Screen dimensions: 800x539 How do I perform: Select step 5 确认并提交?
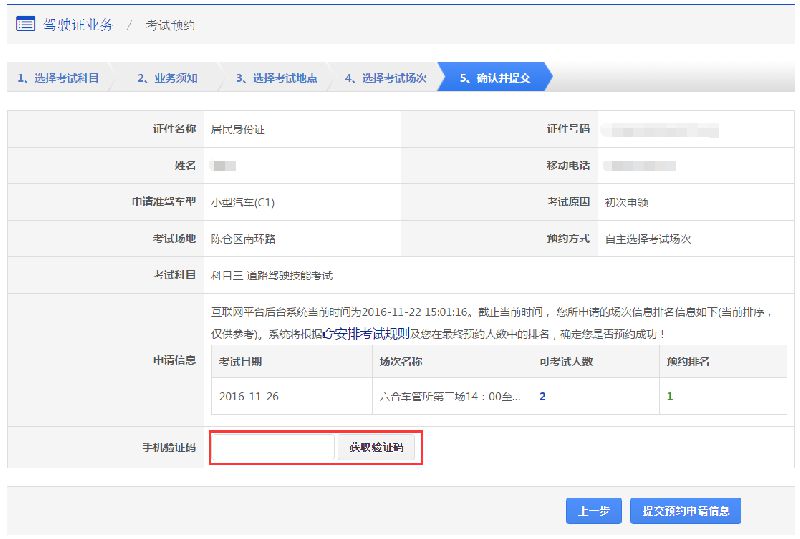495,78
